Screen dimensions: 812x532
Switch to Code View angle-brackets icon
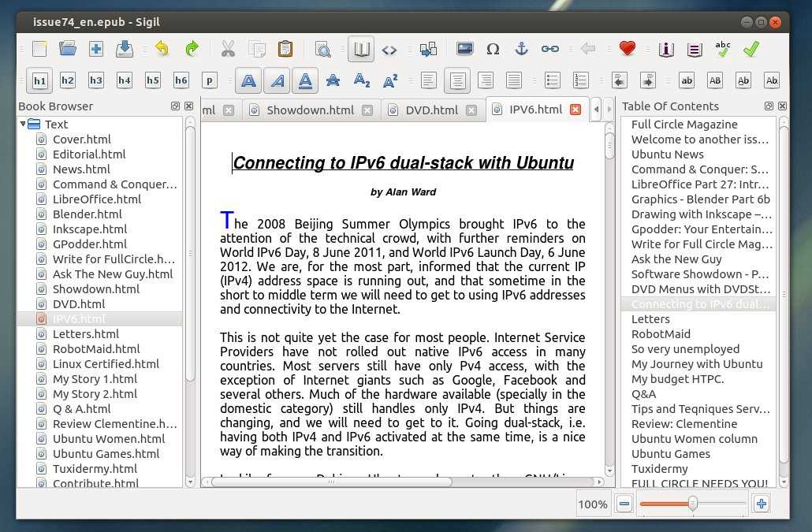(x=389, y=50)
